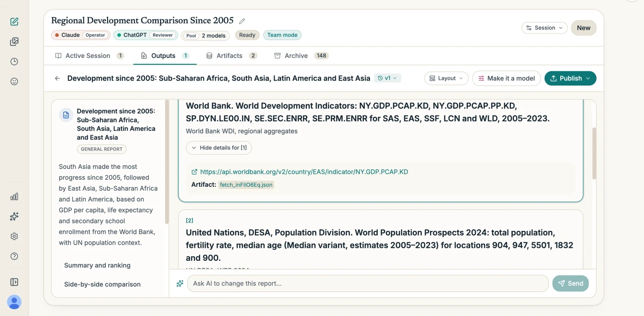Click the reference [2] number
Viewport: 644px width, 316px height.
tap(190, 220)
